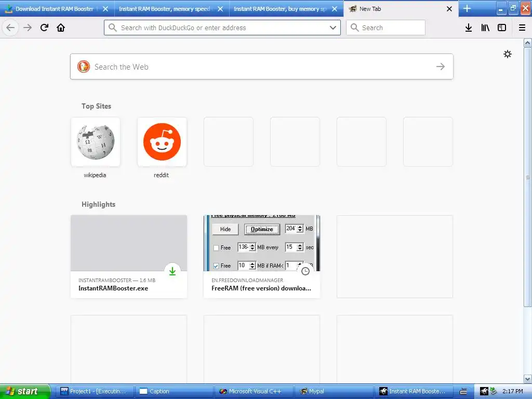Viewport: 532px width, 399px height.
Task: Open the downloads panel arrow icon
Action: point(469,28)
